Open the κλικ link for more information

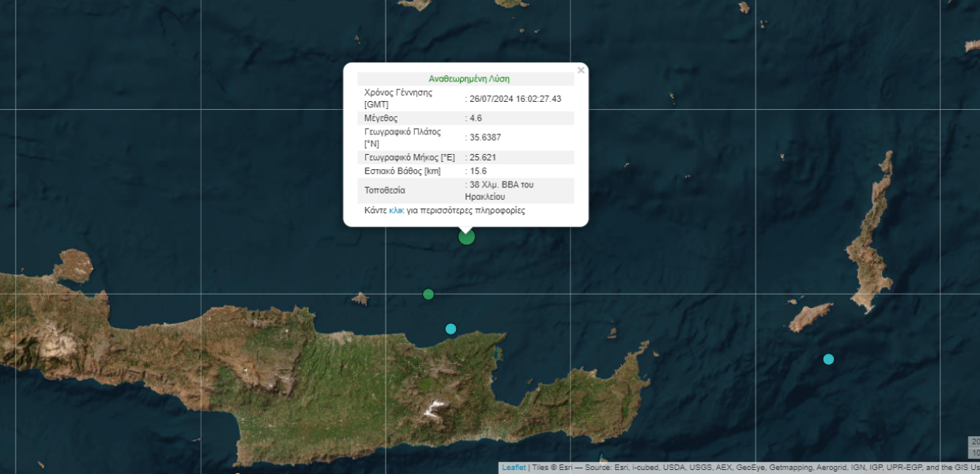click(397, 211)
